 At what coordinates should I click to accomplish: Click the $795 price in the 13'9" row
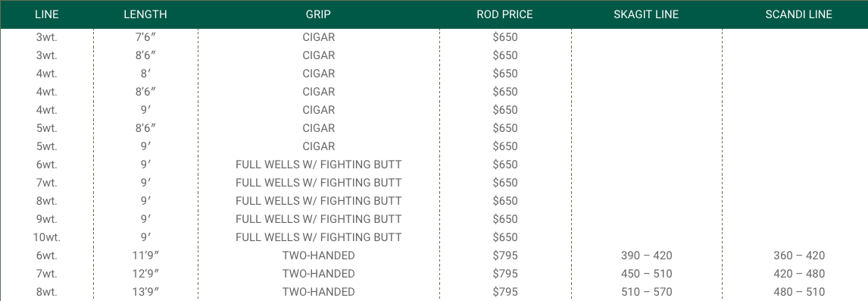[x=505, y=292]
